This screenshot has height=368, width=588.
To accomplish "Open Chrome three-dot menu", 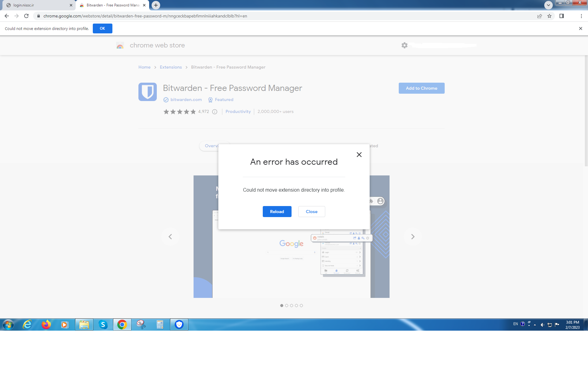I will (581, 16).
